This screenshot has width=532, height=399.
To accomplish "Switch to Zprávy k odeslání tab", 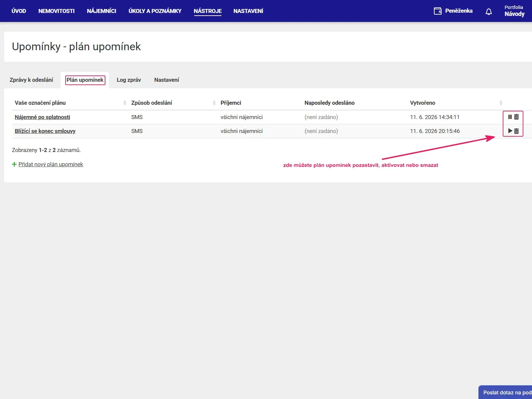I will pyautogui.click(x=31, y=80).
